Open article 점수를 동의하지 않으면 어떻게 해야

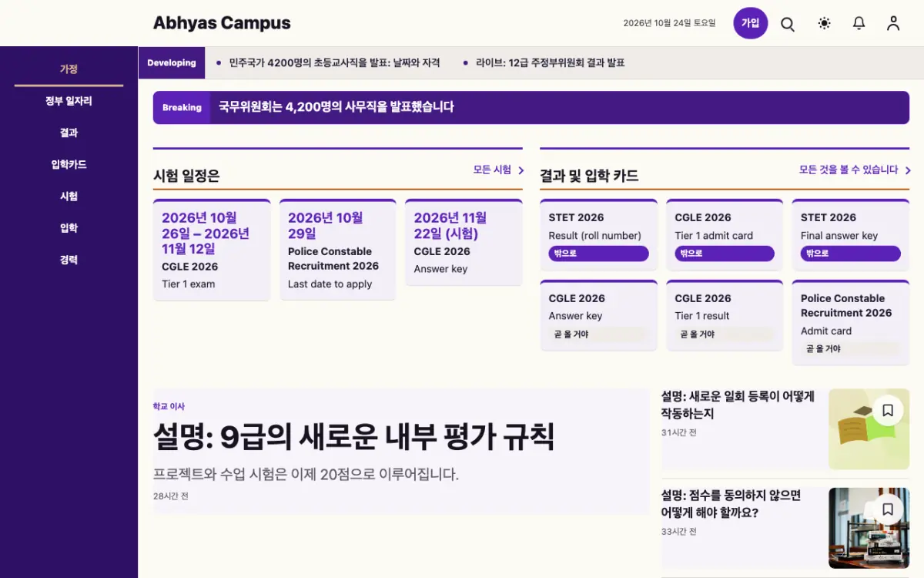[731, 503]
